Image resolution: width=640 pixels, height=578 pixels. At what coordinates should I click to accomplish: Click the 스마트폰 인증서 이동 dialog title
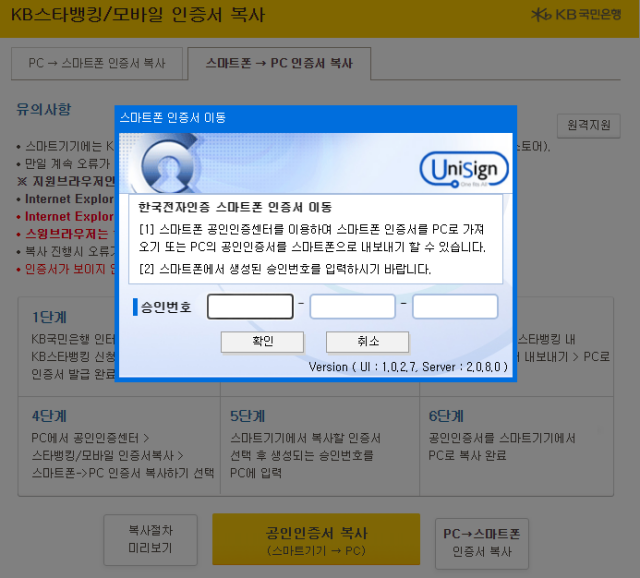[173, 118]
